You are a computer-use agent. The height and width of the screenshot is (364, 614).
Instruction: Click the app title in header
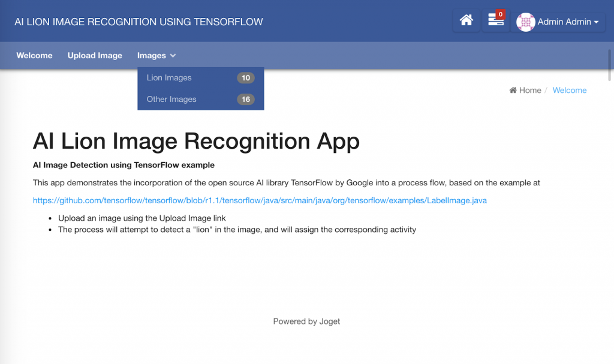pos(139,22)
